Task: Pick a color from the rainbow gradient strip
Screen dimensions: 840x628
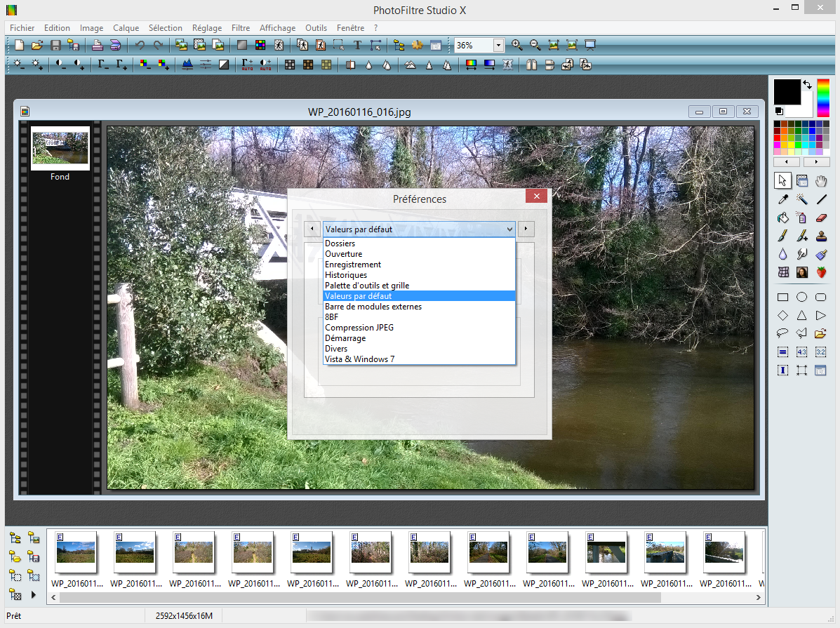Action: pyautogui.click(x=823, y=98)
